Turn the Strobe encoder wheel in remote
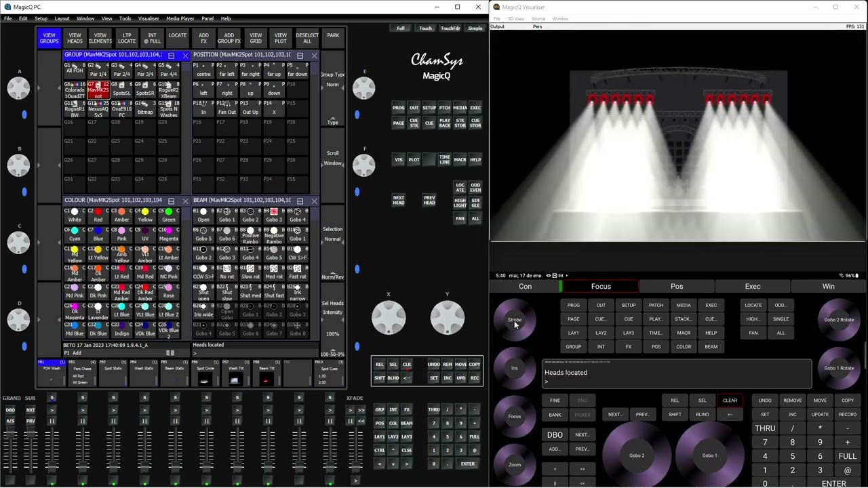The image size is (868, 488). [x=515, y=320]
